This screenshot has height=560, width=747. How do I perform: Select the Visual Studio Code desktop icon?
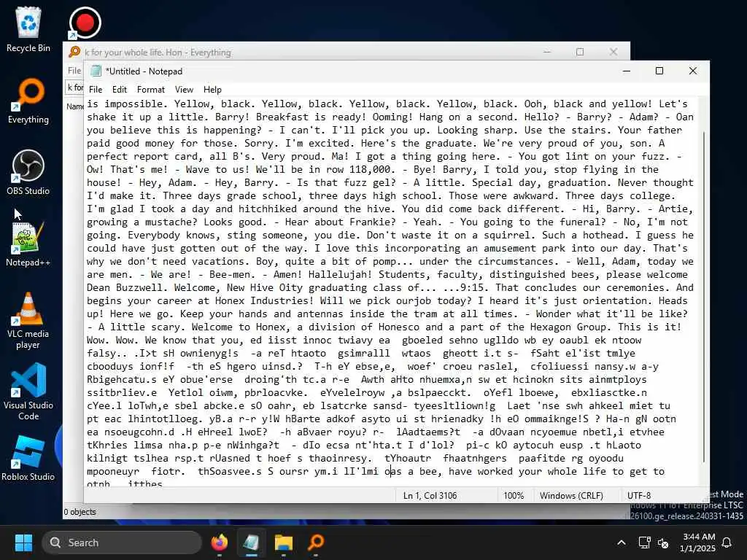coord(28,392)
